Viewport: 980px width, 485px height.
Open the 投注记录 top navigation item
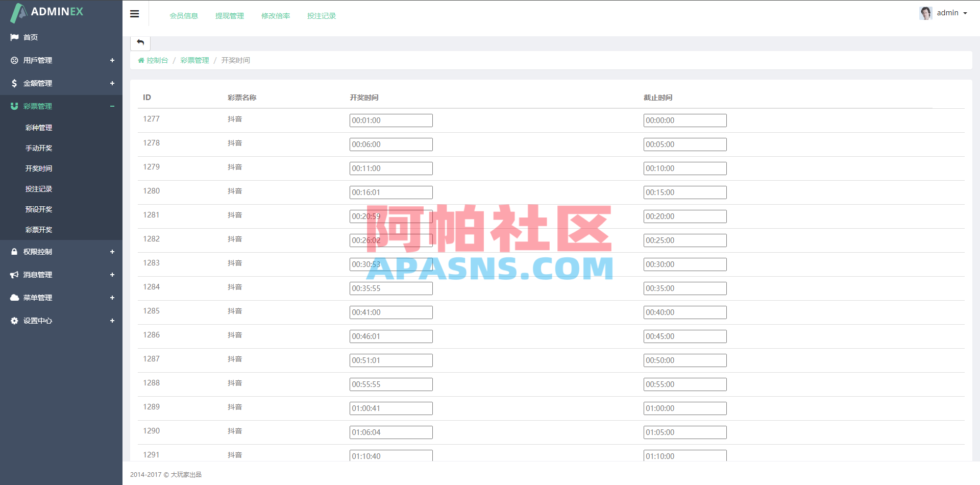click(x=321, y=16)
